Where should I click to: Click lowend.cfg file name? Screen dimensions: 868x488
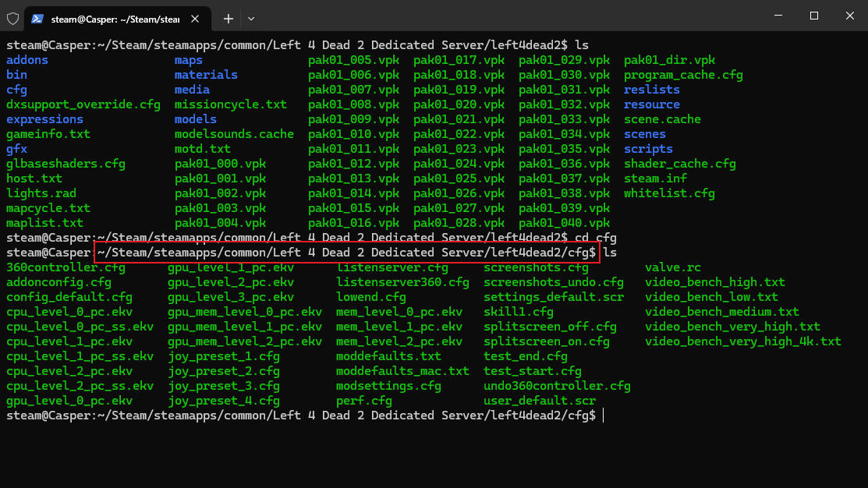pyautogui.click(x=371, y=297)
